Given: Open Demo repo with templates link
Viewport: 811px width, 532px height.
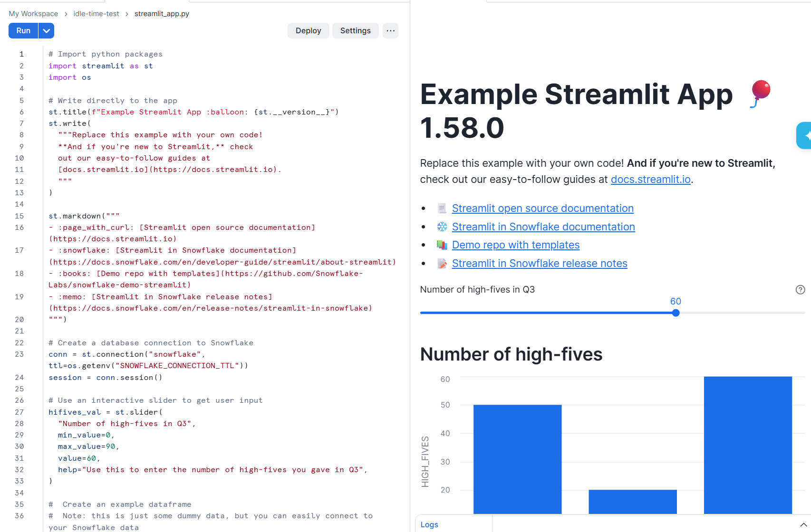Looking at the screenshot, I should tap(516, 245).
